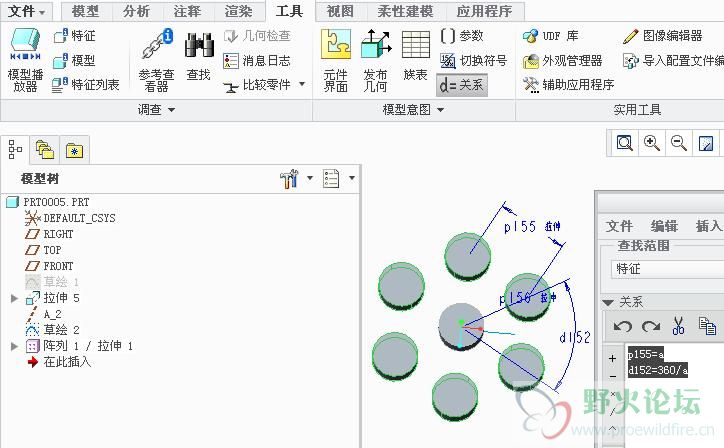724x448 pixels.
Task: Click the scissors cut icon
Action: coord(678,326)
